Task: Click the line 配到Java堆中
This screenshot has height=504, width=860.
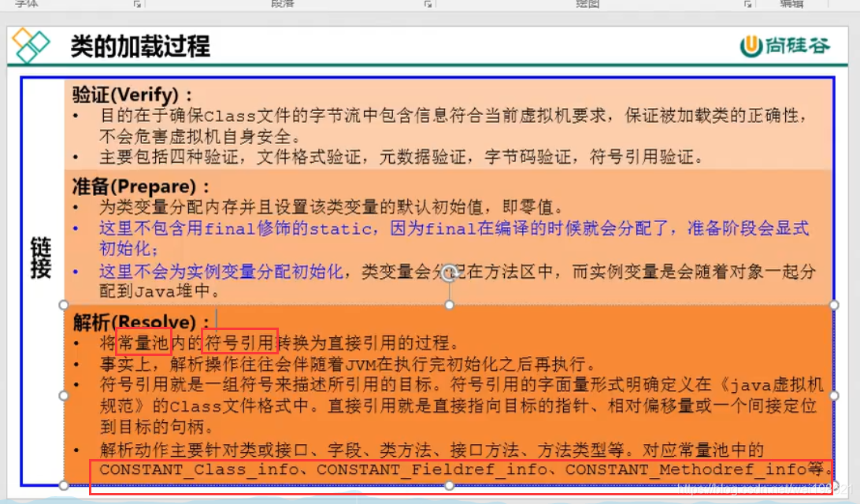Action: coord(160,291)
